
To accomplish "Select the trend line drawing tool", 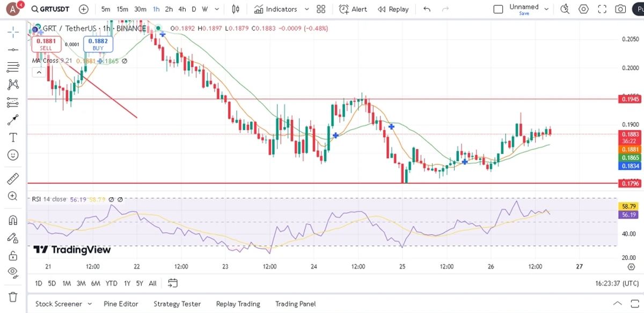I will (x=13, y=49).
